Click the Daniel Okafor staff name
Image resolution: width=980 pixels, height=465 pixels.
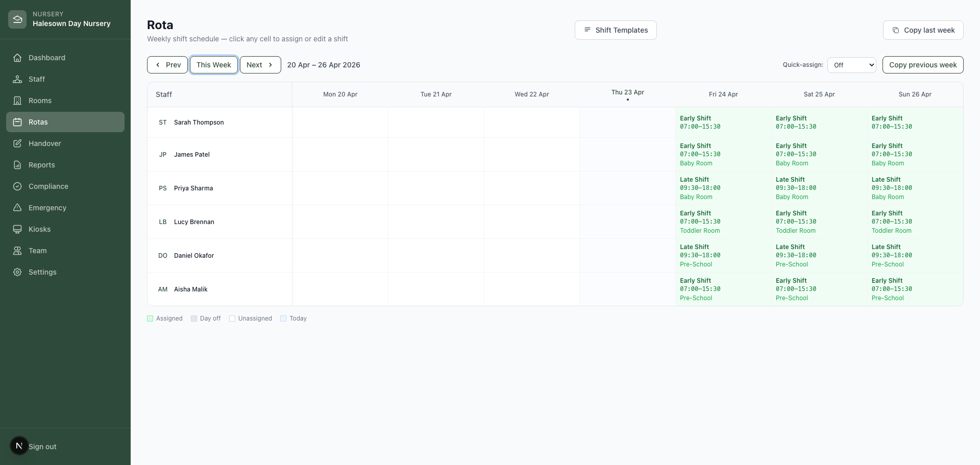click(x=194, y=256)
